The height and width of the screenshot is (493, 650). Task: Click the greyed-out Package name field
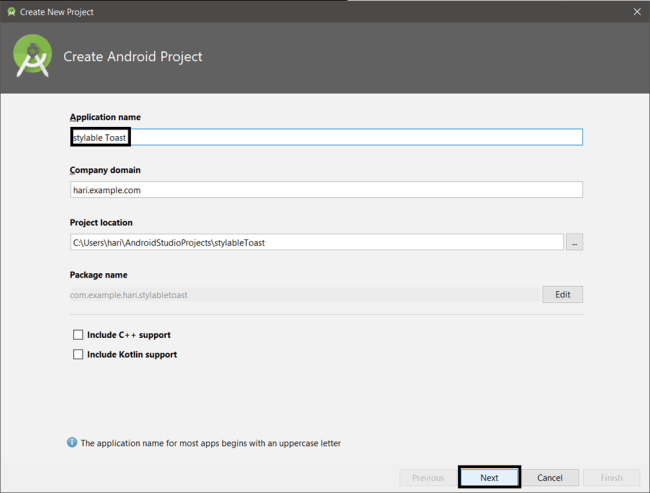click(x=304, y=295)
